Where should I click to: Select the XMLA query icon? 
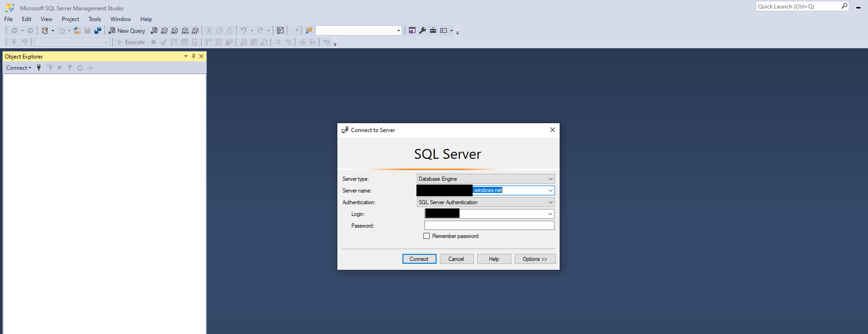(x=185, y=30)
